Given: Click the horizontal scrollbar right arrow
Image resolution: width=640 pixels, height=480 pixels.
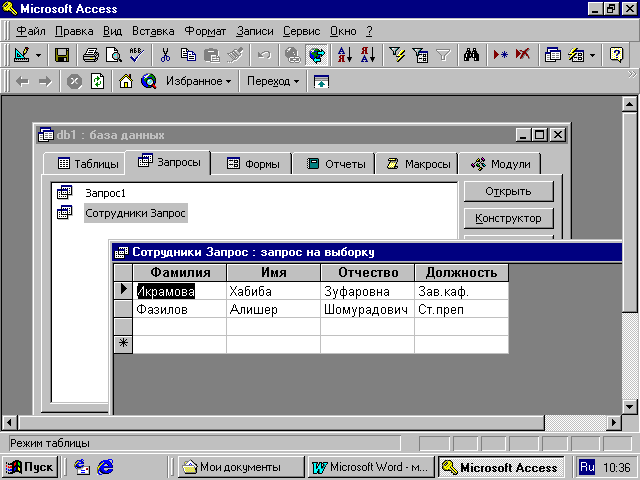Looking at the screenshot, I should tap(614, 423).
